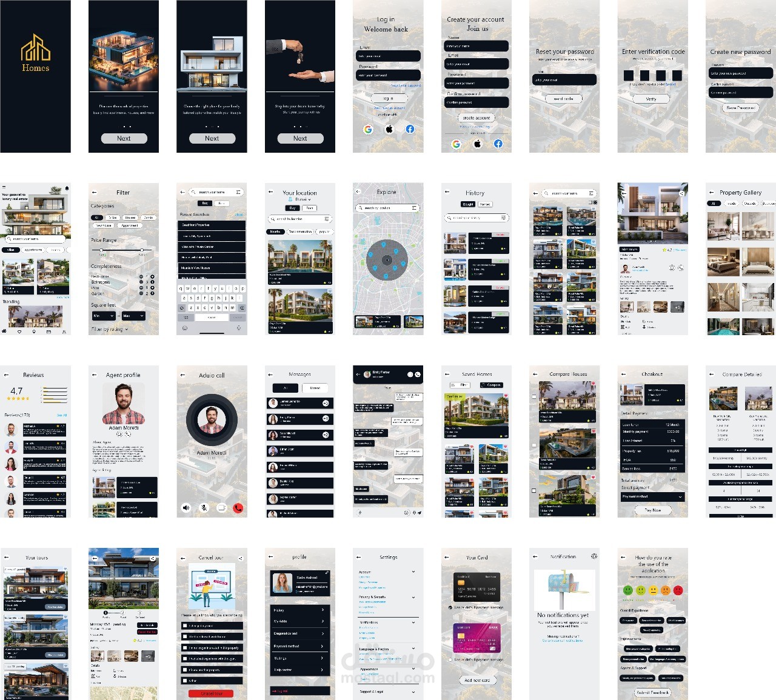
Task: Open the Max square feet dropdown
Action: [x=133, y=316]
